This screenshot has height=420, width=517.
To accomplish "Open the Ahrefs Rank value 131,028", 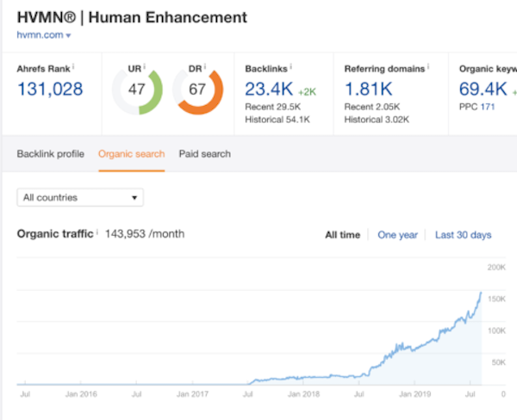I will click(50, 89).
